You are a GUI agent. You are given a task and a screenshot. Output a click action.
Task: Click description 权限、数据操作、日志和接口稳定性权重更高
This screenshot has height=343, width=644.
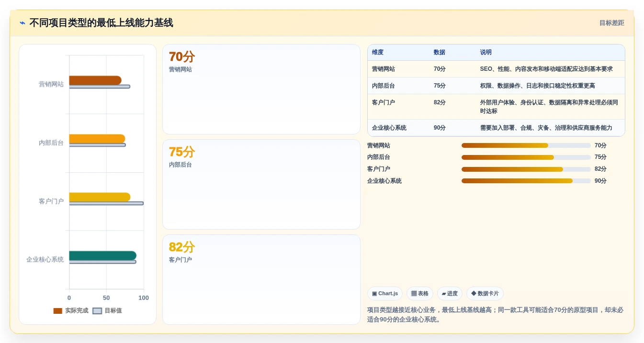pyautogui.click(x=538, y=86)
